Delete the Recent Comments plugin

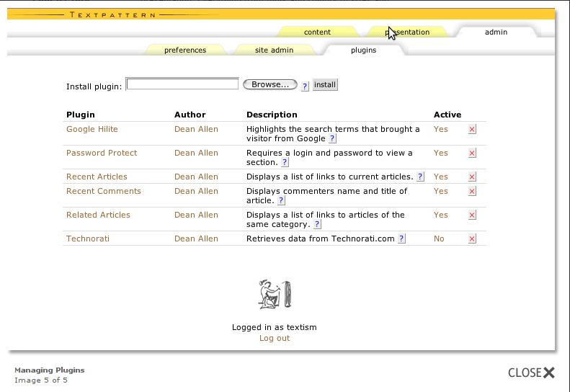[472, 191]
